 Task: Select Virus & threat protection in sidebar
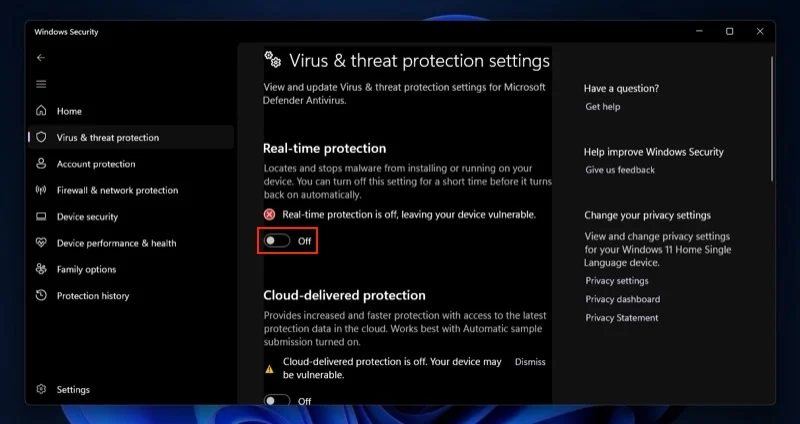107,138
